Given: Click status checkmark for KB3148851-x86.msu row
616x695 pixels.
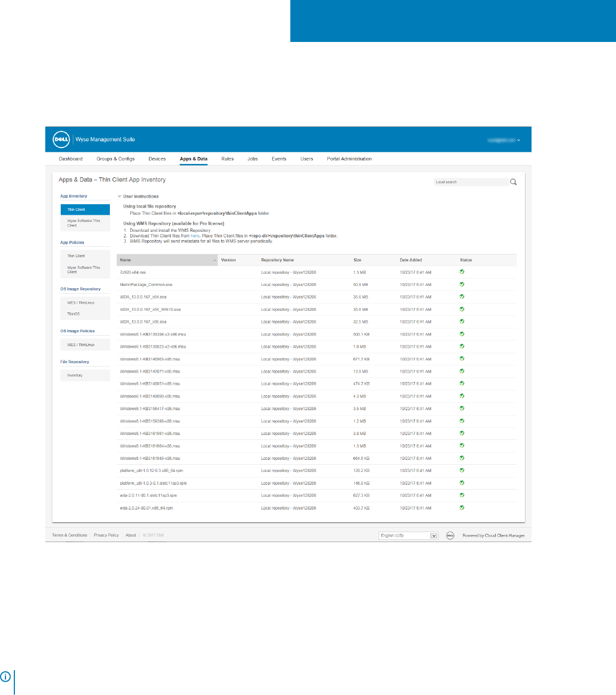Looking at the screenshot, I should tap(462, 383).
